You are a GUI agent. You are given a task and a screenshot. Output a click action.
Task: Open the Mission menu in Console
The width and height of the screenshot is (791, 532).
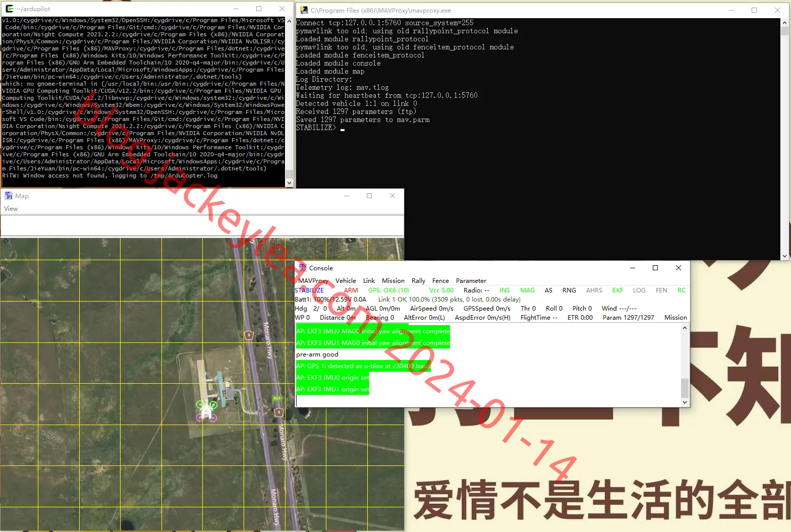[393, 281]
